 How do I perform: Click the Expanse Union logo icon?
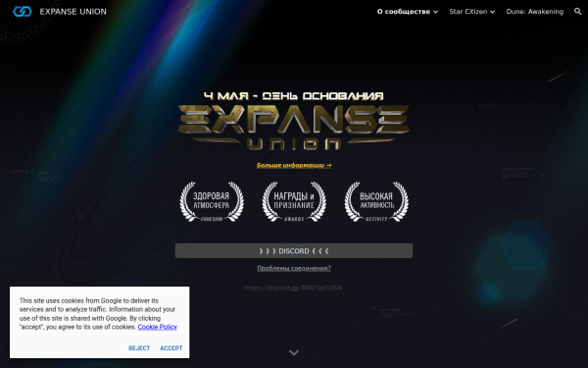point(23,12)
